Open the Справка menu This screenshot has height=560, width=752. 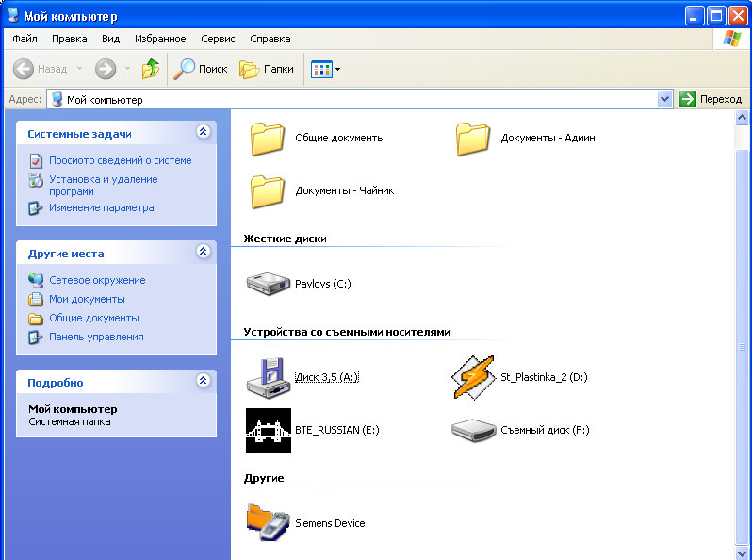pyautogui.click(x=270, y=39)
